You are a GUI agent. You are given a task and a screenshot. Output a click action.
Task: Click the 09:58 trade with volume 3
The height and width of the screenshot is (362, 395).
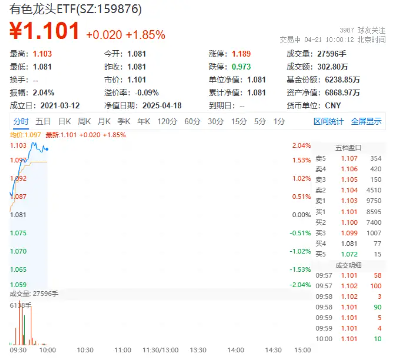coord(349,297)
